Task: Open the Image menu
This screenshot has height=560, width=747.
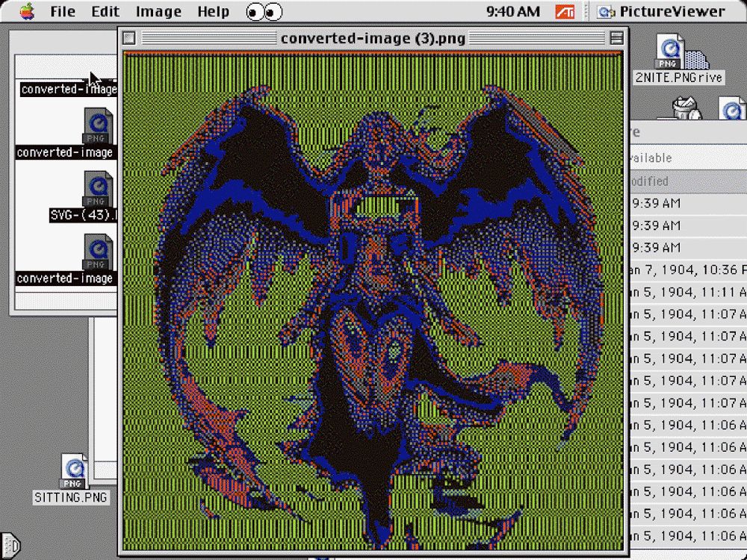Action: coord(158,12)
